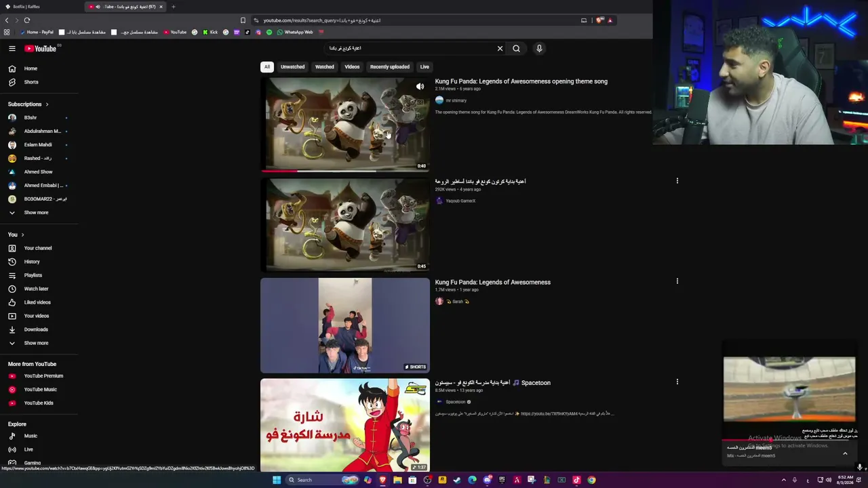Seek in the first video preview progress bar
Viewport: 868px width, 488px height.
(345, 171)
